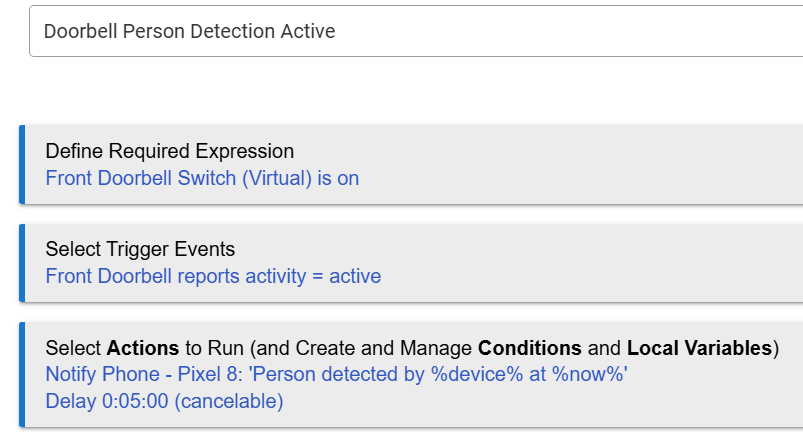Click the bold 'Conditions' word
The image size is (803, 432).
coord(529,348)
